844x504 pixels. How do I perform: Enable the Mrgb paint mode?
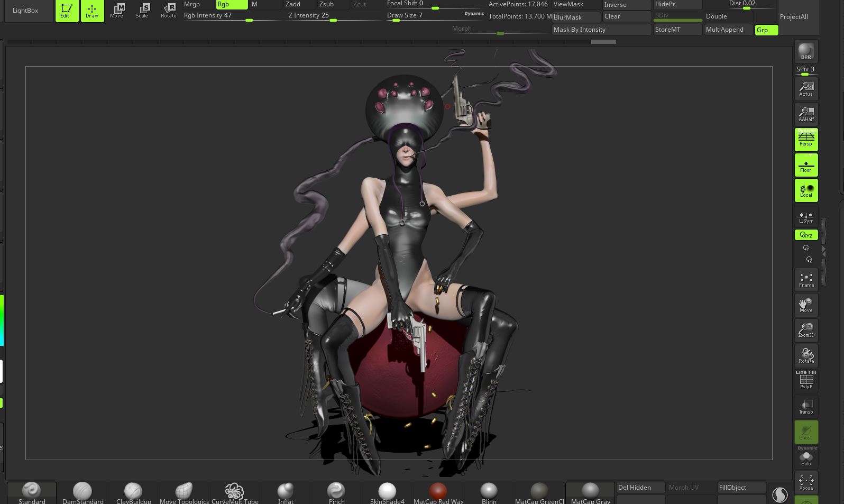pyautogui.click(x=198, y=4)
